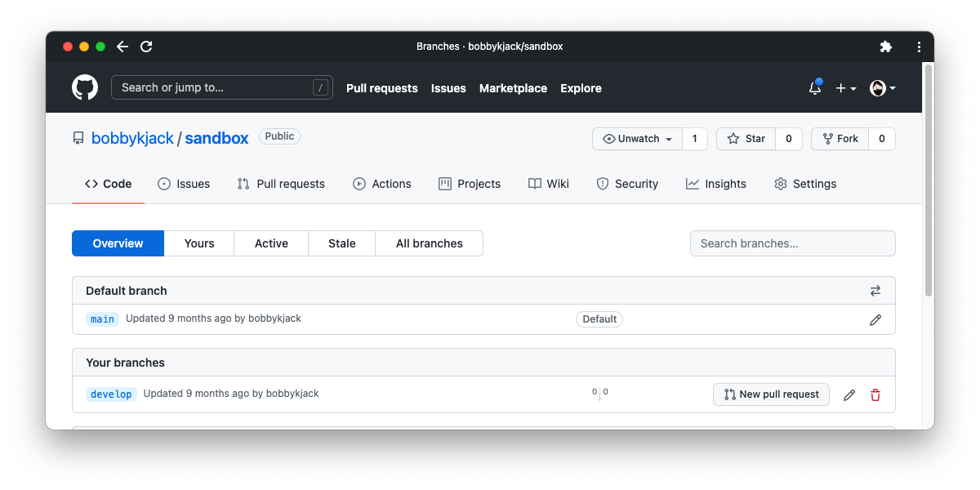Edit the main branch using pencil icon
The width and height of the screenshot is (980, 490).
875,319
